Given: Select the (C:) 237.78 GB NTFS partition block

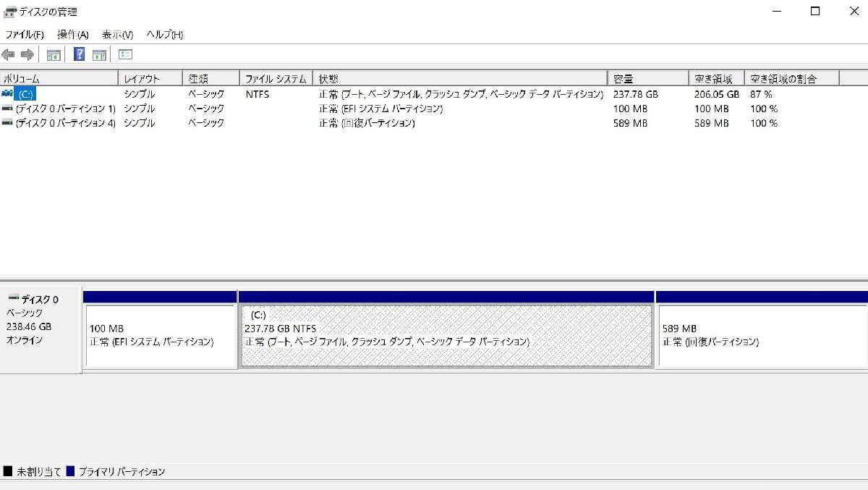Looking at the screenshot, I should pos(446,336).
